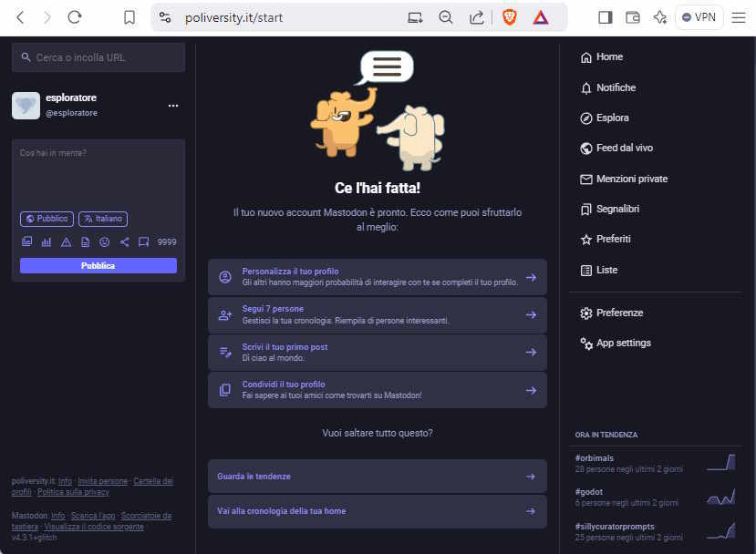Screen dimensions: 756x554
Task: Click the install app icon in the address bar
Action: click(x=415, y=18)
